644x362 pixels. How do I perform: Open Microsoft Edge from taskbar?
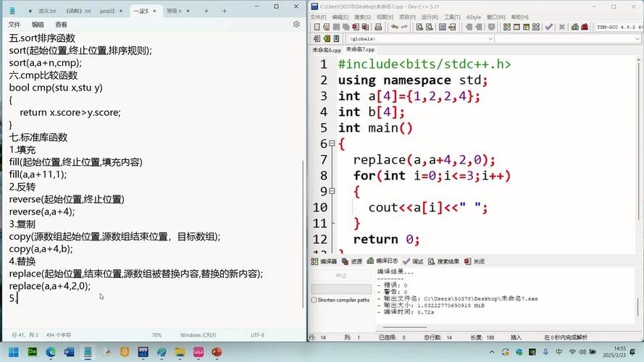(x=51, y=352)
